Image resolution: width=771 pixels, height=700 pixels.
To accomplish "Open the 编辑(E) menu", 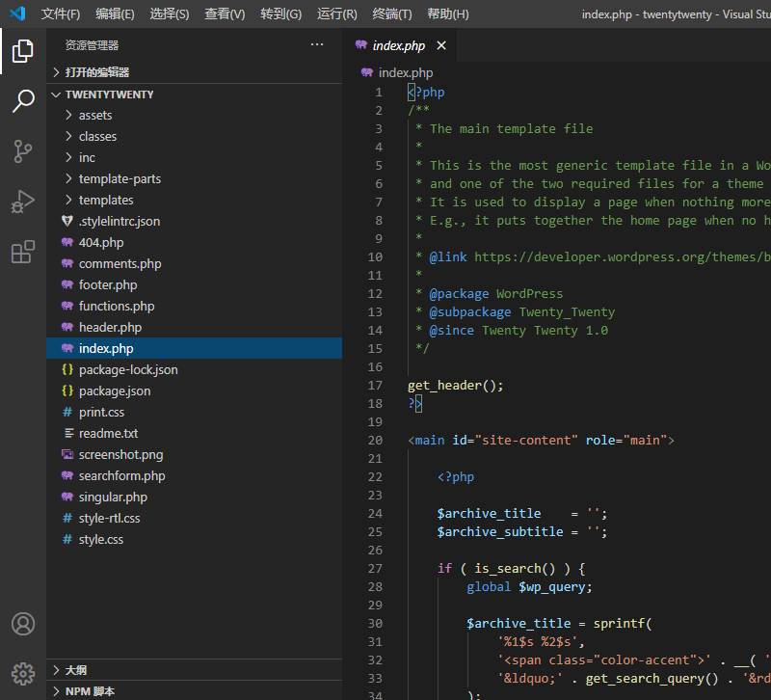I will click(115, 13).
